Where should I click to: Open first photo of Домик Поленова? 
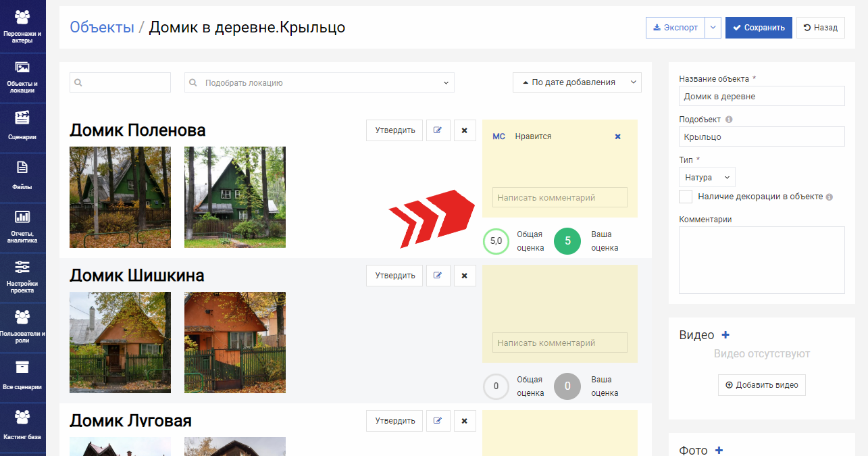(x=120, y=197)
